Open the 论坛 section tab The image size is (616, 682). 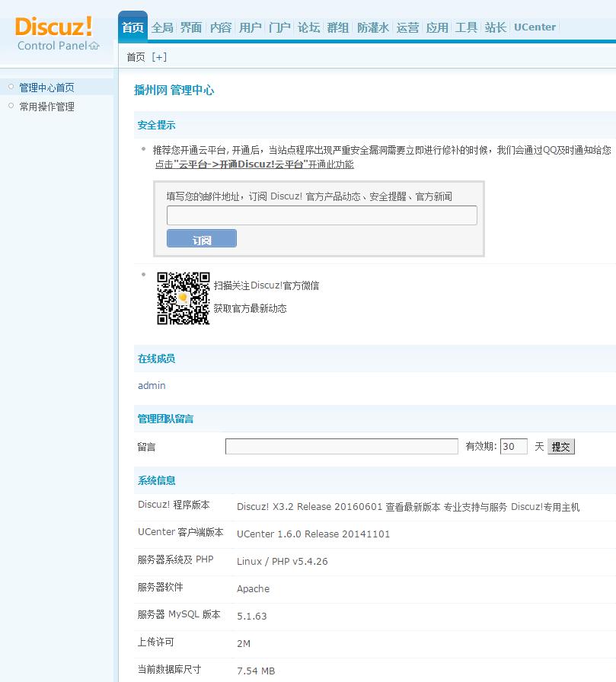tap(309, 27)
